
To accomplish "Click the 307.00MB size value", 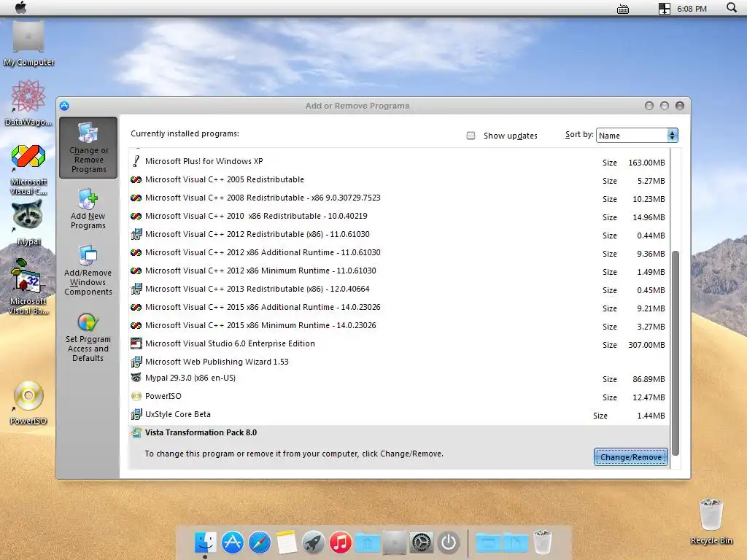I will point(646,345).
